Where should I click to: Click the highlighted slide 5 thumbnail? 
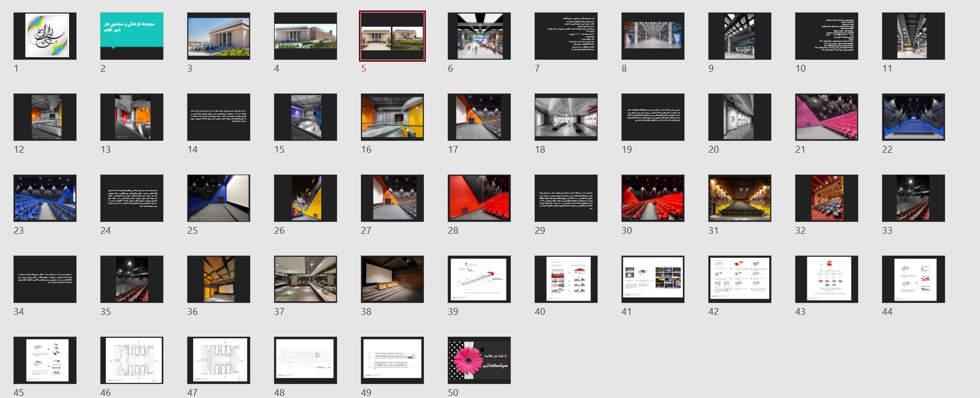(392, 36)
